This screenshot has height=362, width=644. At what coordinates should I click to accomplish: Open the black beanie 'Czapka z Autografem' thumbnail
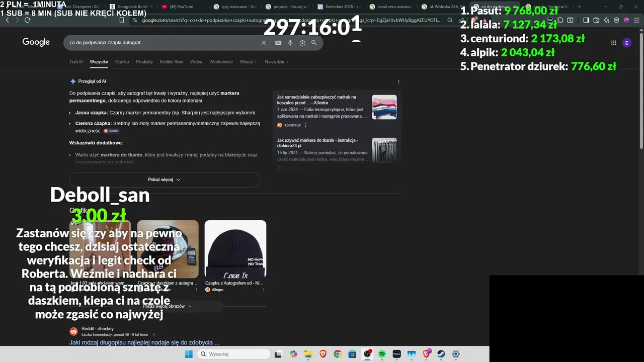235,249
